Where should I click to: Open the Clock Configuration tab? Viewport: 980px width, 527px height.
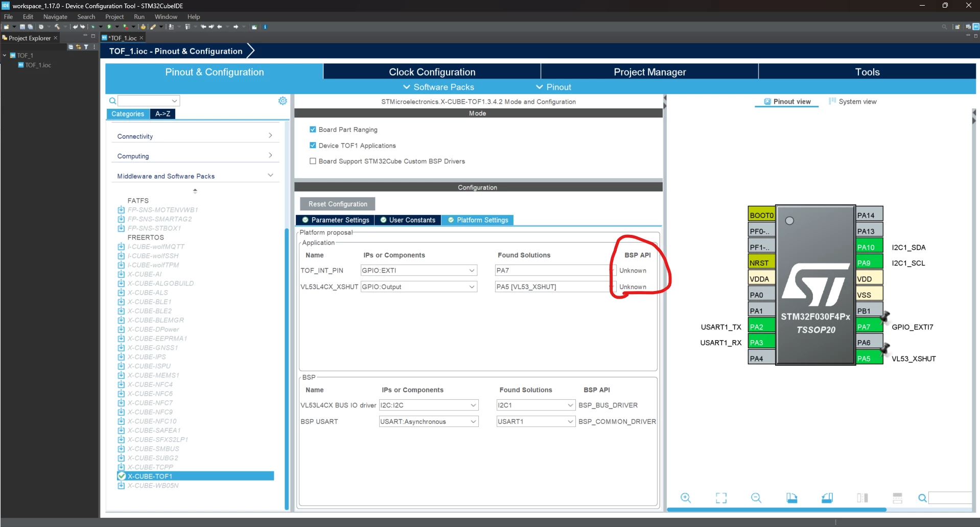(432, 72)
